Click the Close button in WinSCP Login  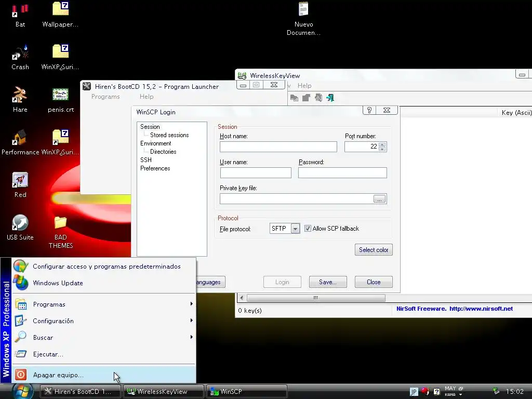pos(374,282)
